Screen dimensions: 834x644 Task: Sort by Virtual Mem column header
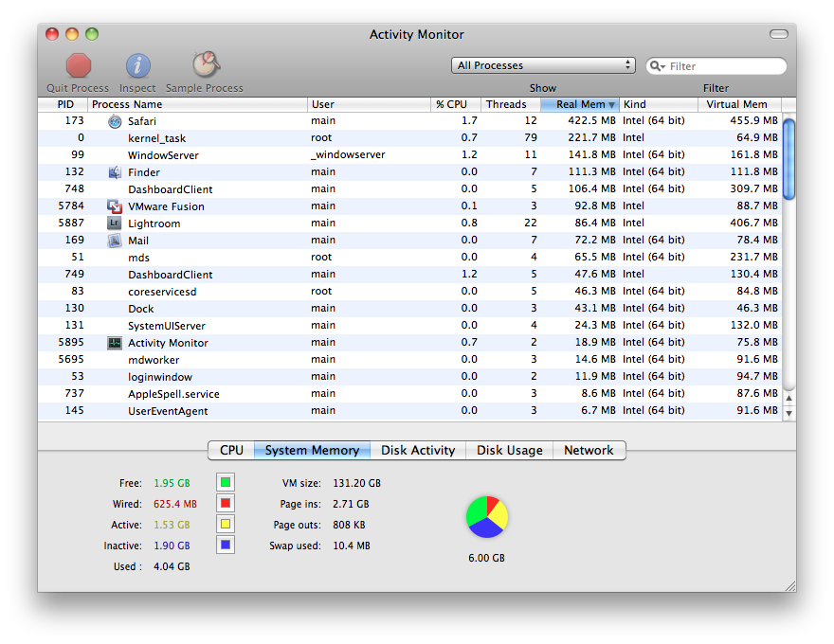740,104
